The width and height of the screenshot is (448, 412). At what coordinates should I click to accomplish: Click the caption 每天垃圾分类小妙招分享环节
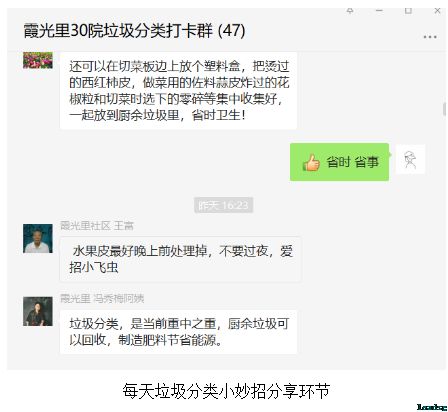[x=226, y=391]
